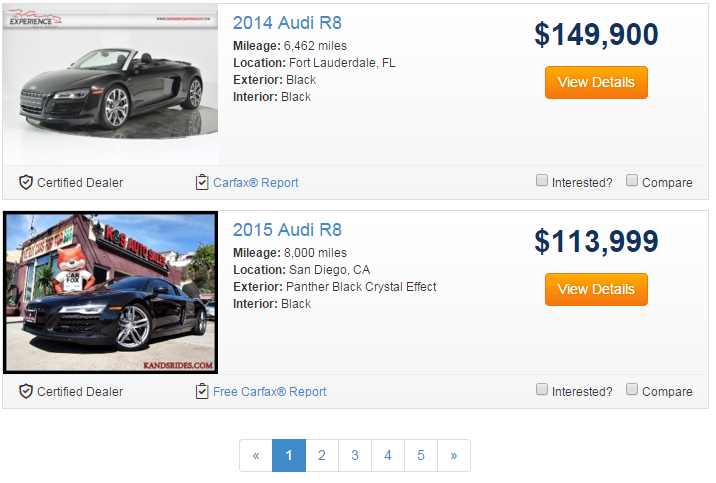Image resolution: width=716 pixels, height=483 pixels.
Task: Tick the Compare checkbox for the 2014 Audi R8
Action: (632, 180)
